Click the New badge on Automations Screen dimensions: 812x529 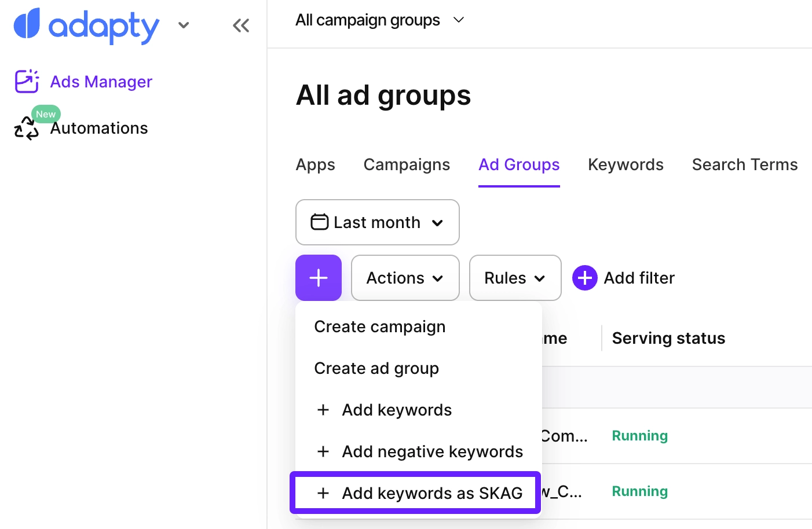[x=45, y=114]
